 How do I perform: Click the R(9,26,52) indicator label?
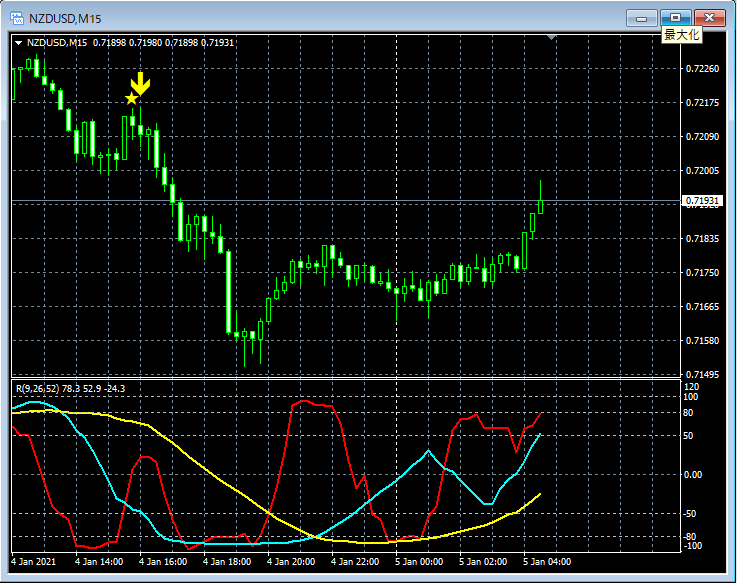click(x=38, y=389)
